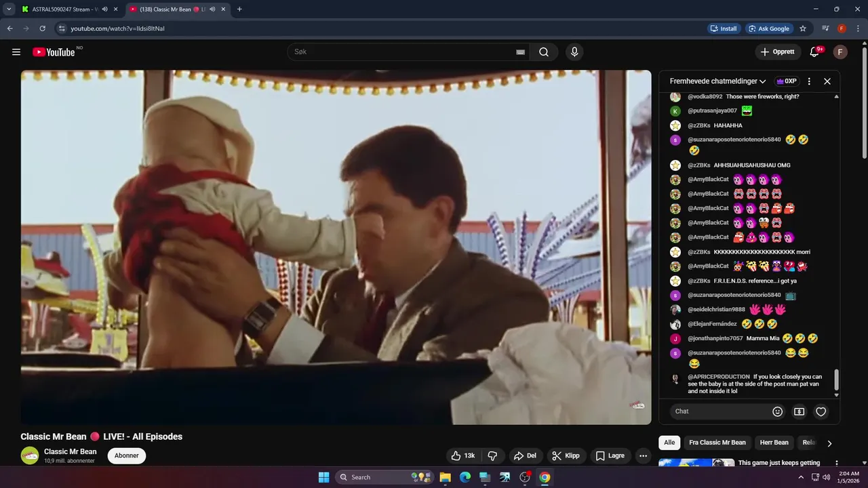Select the Fra Classic Mr Bean chip
This screenshot has width=868, height=488.
pyautogui.click(x=717, y=443)
